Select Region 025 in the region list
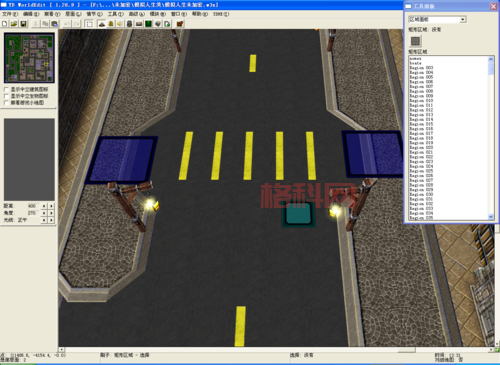 (421, 171)
